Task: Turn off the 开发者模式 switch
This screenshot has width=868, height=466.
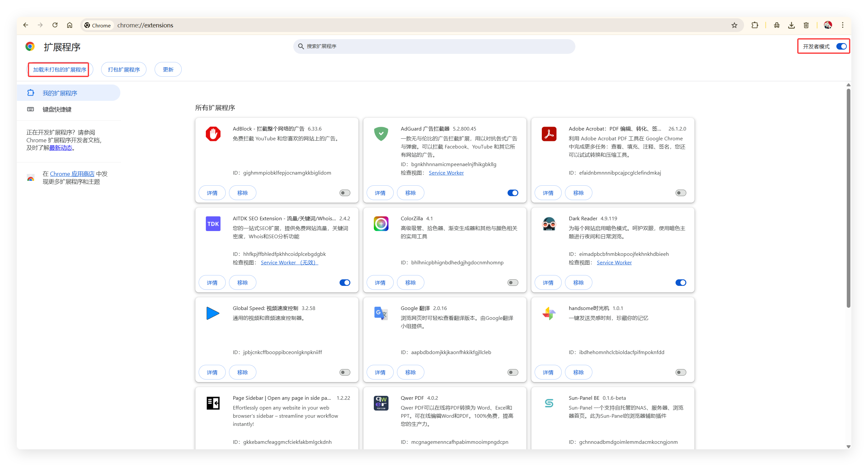Action: tap(841, 47)
